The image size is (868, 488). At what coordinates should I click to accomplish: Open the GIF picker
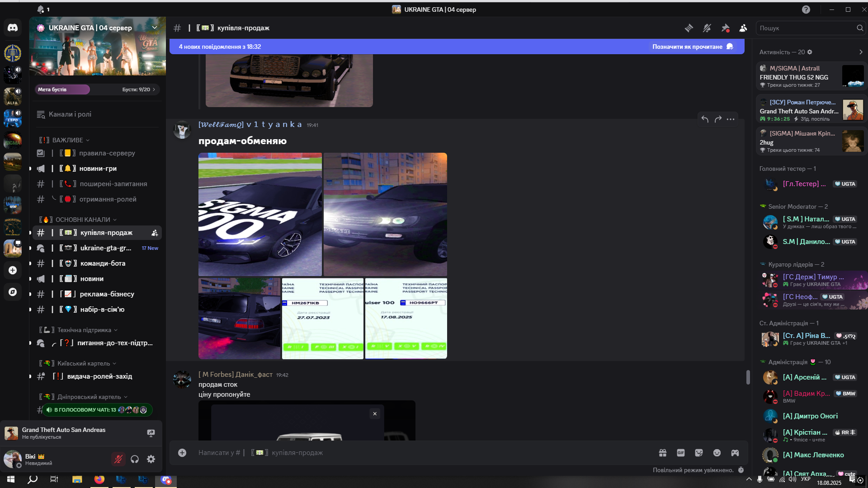coord(681,453)
